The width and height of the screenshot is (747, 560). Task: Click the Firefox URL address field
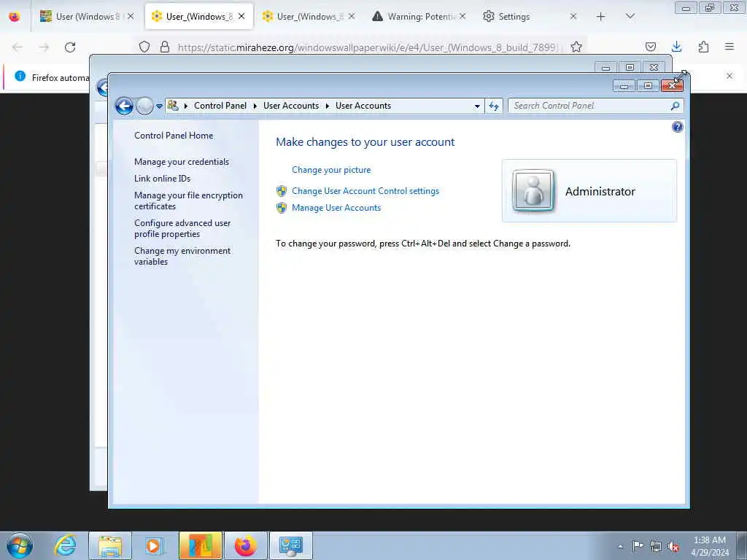coord(369,47)
